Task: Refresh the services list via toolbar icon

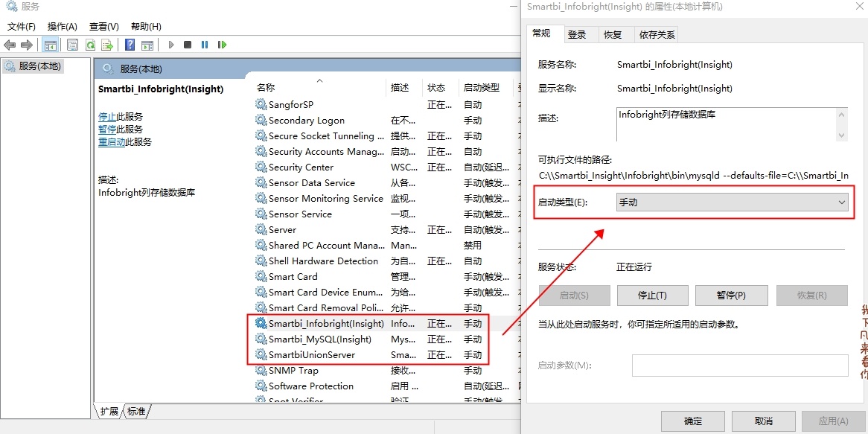Action: pyautogui.click(x=90, y=45)
